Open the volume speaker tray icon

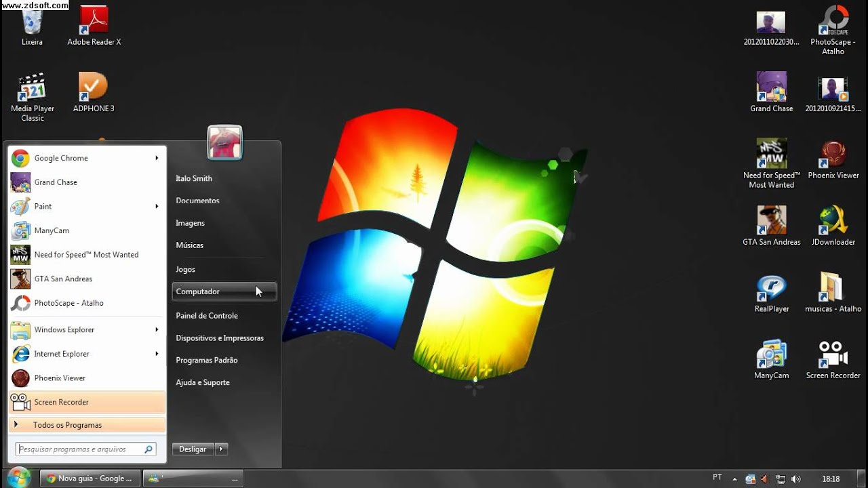795,479
